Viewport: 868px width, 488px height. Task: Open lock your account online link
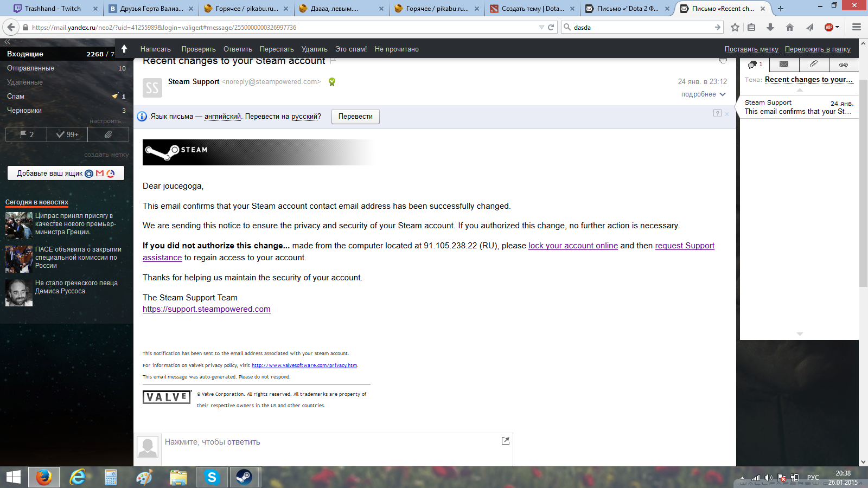pyautogui.click(x=573, y=246)
